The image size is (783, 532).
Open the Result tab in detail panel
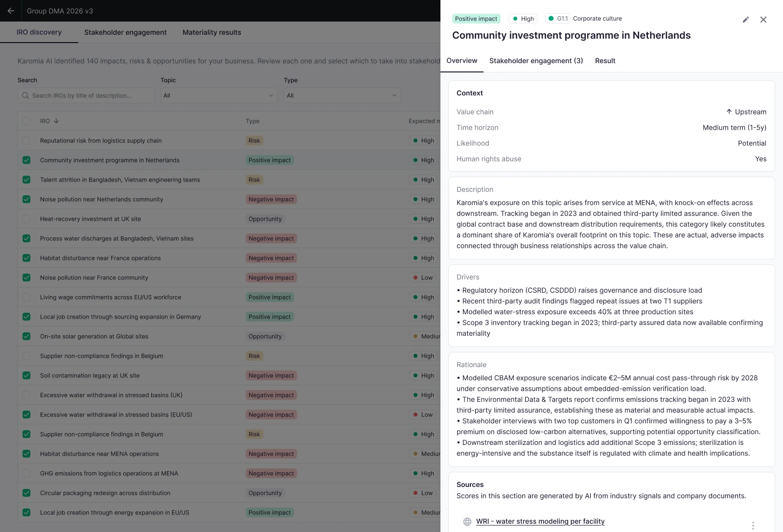[x=605, y=61]
